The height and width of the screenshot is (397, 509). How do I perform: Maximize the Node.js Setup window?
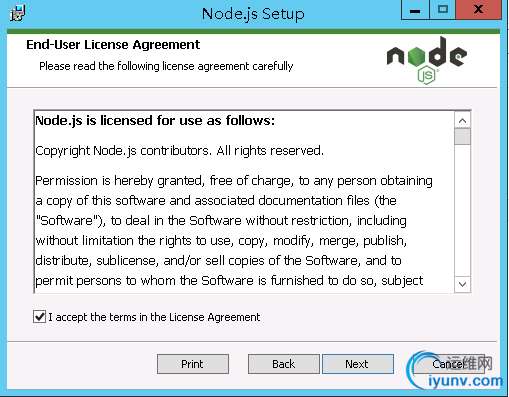point(442,9)
